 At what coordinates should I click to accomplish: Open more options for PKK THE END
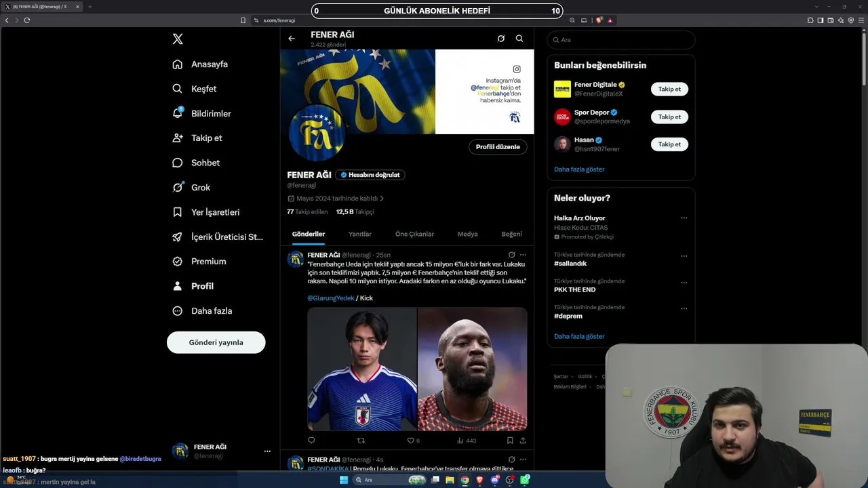pyautogui.click(x=684, y=283)
